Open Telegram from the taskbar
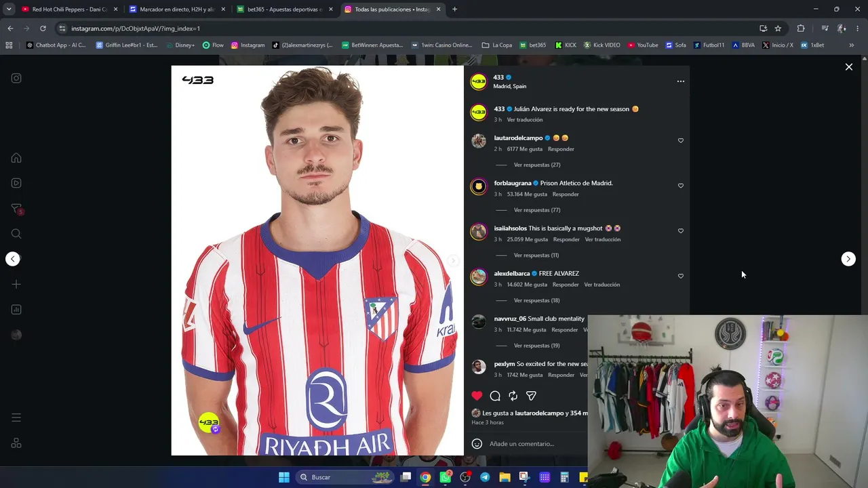Screen dimensions: 868x488 coord(485,477)
